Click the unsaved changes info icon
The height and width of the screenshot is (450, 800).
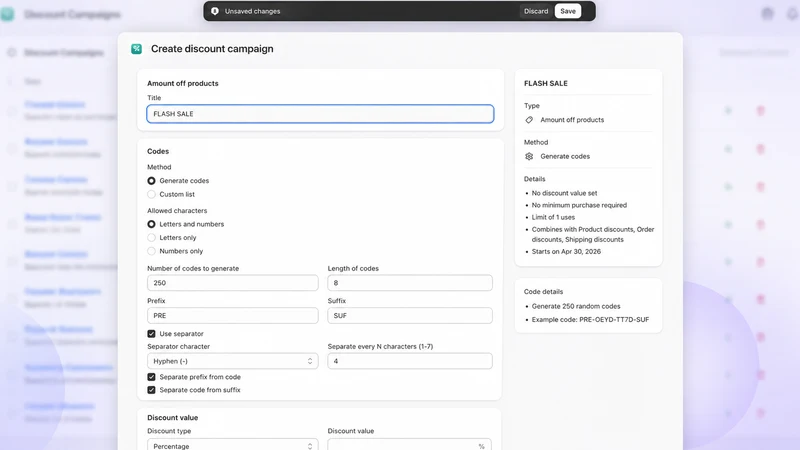215,11
